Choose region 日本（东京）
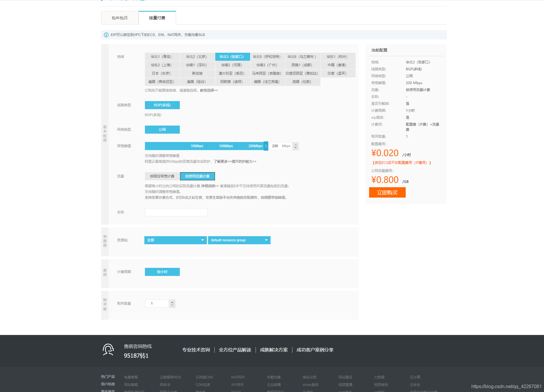The image size is (544, 392). [162, 73]
